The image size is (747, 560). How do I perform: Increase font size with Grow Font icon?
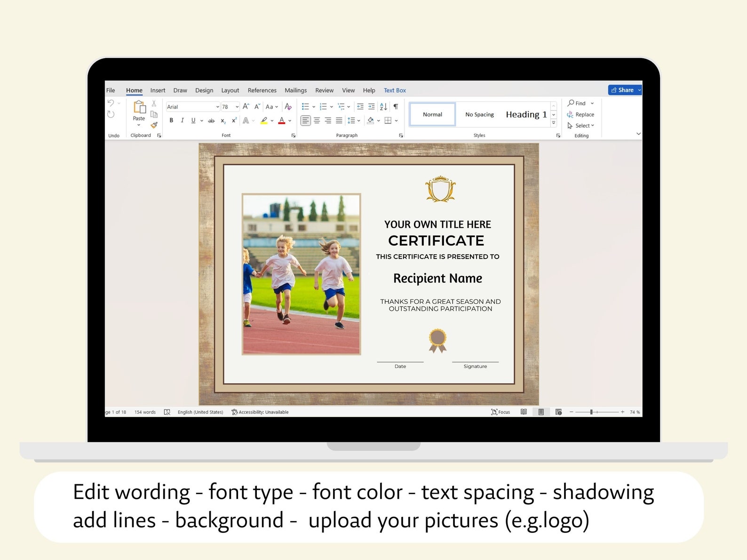(246, 107)
